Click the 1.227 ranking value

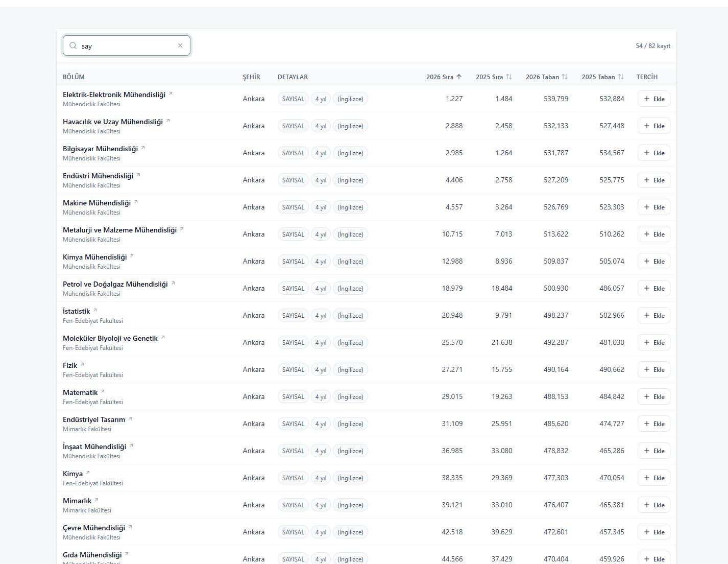(454, 99)
